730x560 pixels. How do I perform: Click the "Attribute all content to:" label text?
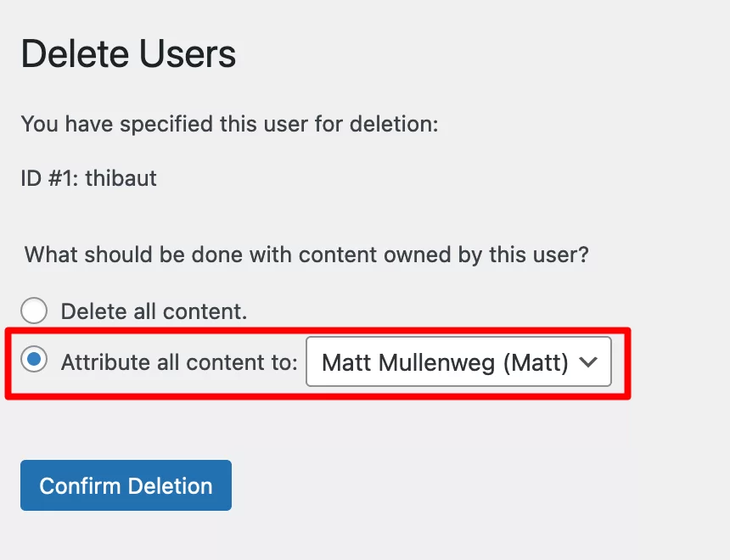point(179,362)
